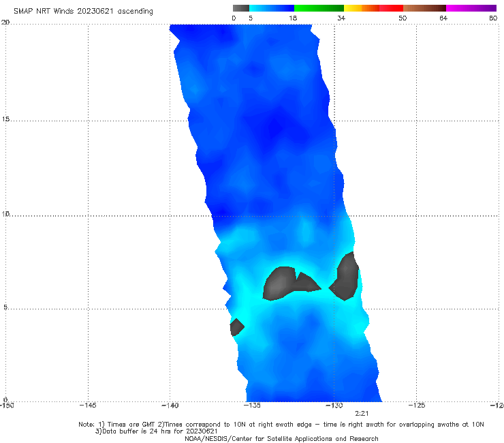The width and height of the screenshot is (504, 443).
Task: Click the SMAP NRT Winds 20230621 ascending title
Action: (x=83, y=12)
